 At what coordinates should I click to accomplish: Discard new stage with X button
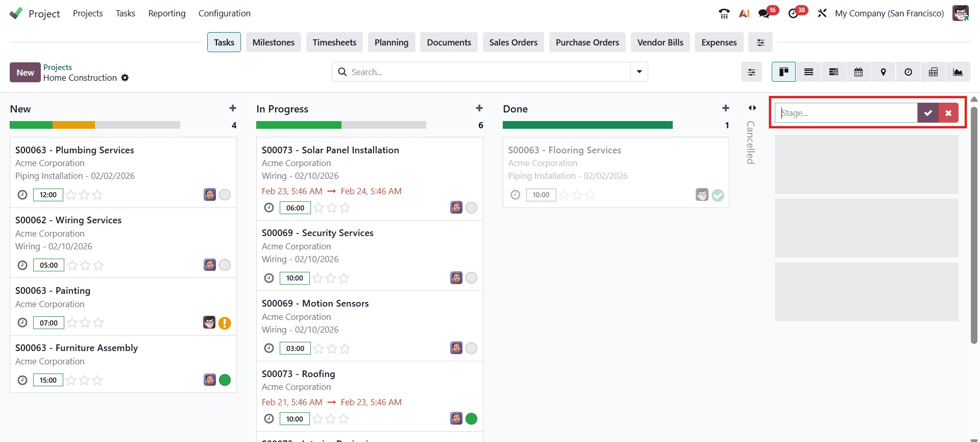(948, 113)
